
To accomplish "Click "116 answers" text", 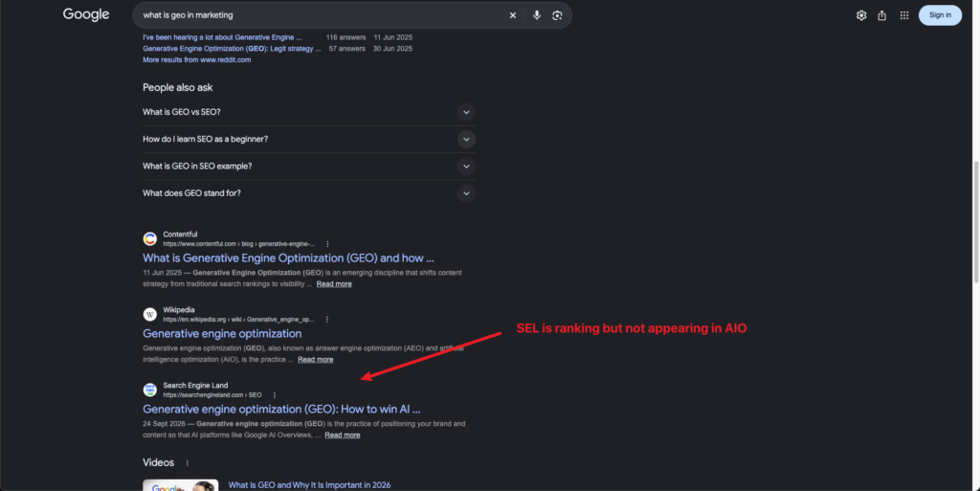I will point(345,37).
